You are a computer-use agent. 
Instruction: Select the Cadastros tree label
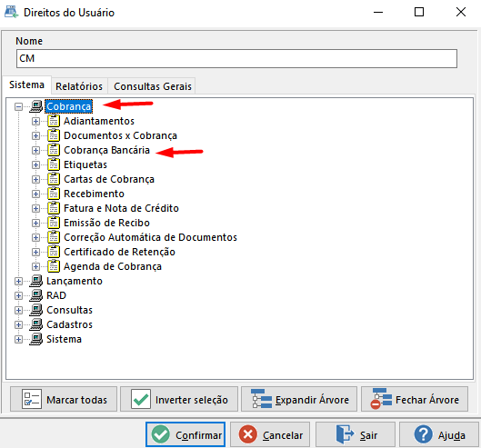pos(69,324)
